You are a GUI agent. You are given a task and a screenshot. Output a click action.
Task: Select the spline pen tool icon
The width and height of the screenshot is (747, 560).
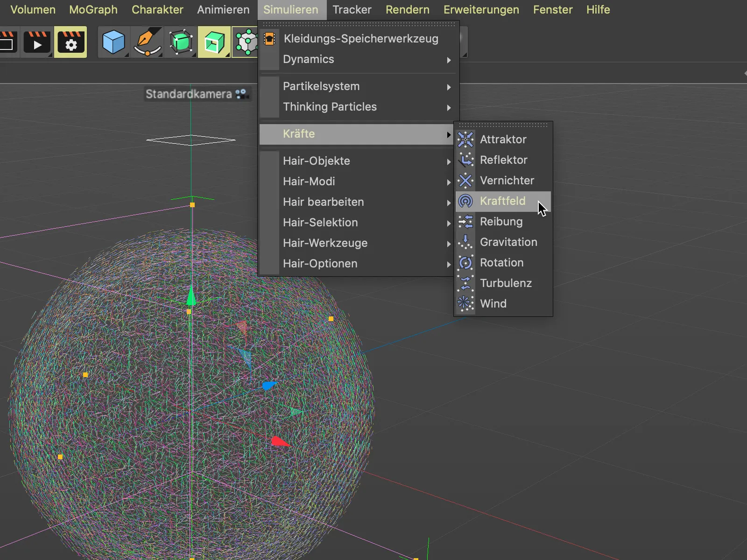coord(148,42)
